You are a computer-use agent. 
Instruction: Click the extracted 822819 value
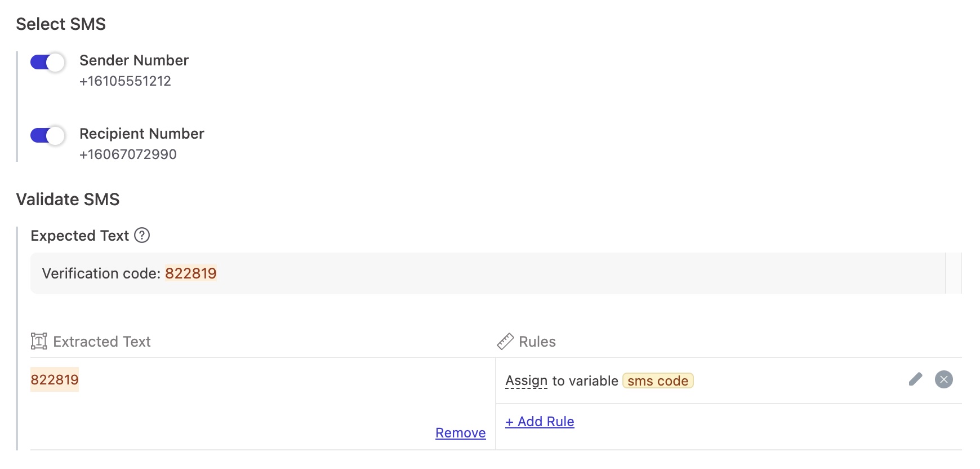click(x=55, y=379)
